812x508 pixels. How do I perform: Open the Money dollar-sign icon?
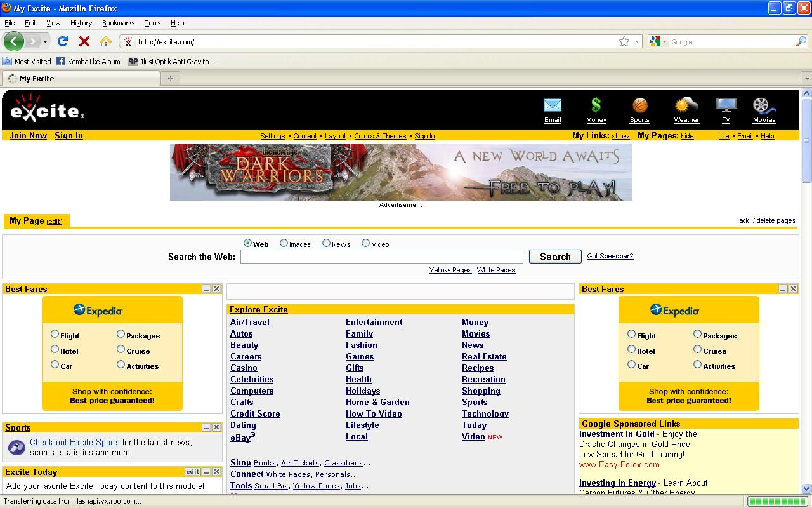pyautogui.click(x=596, y=105)
